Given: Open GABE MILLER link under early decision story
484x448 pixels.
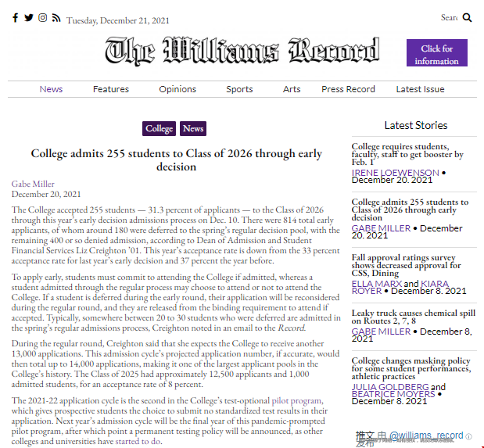Looking at the screenshot, I should point(381,228).
